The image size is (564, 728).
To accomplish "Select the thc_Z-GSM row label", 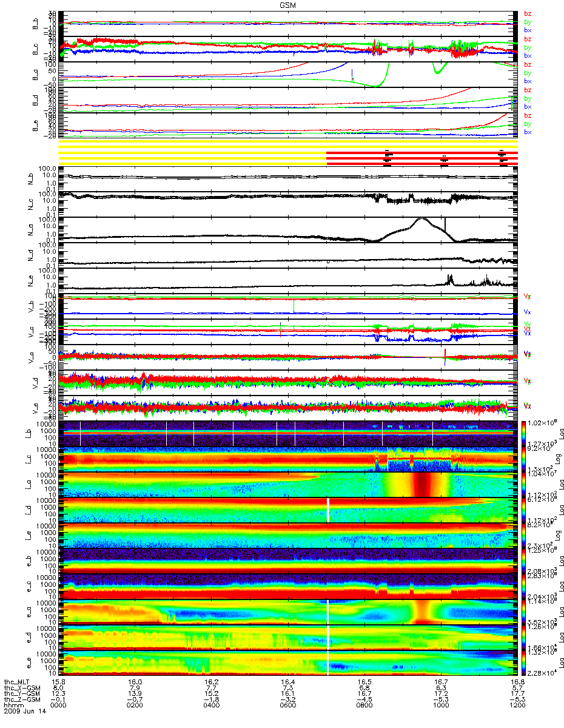I will (22, 700).
